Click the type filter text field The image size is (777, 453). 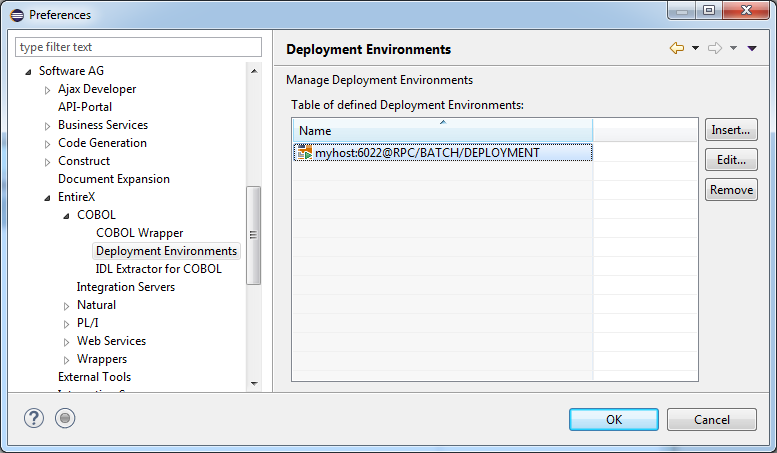(x=138, y=47)
